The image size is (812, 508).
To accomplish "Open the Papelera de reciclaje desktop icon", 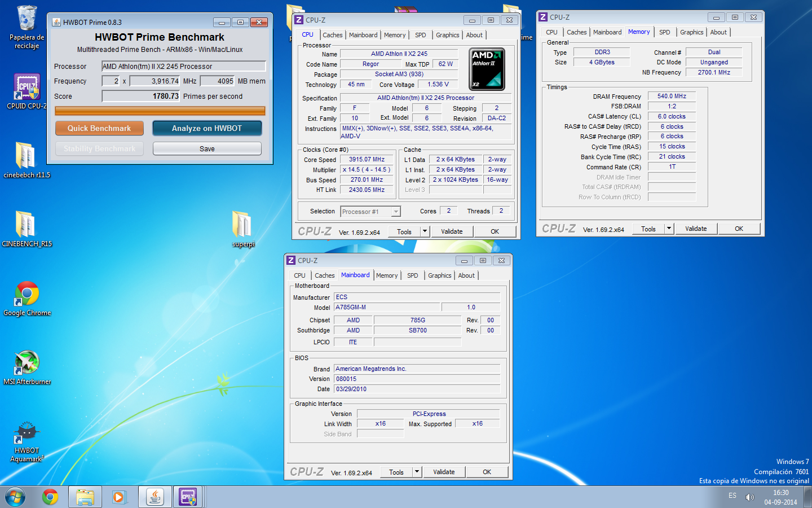I will pos(27,27).
